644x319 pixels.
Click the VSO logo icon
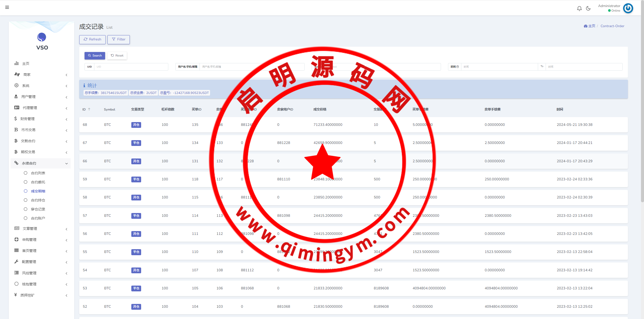[x=42, y=37]
